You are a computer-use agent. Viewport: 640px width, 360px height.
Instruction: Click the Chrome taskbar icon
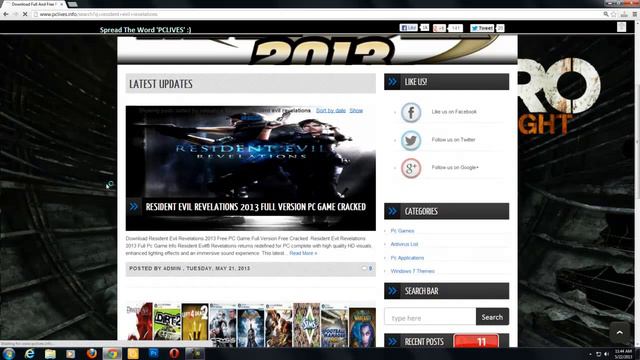(112, 353)
